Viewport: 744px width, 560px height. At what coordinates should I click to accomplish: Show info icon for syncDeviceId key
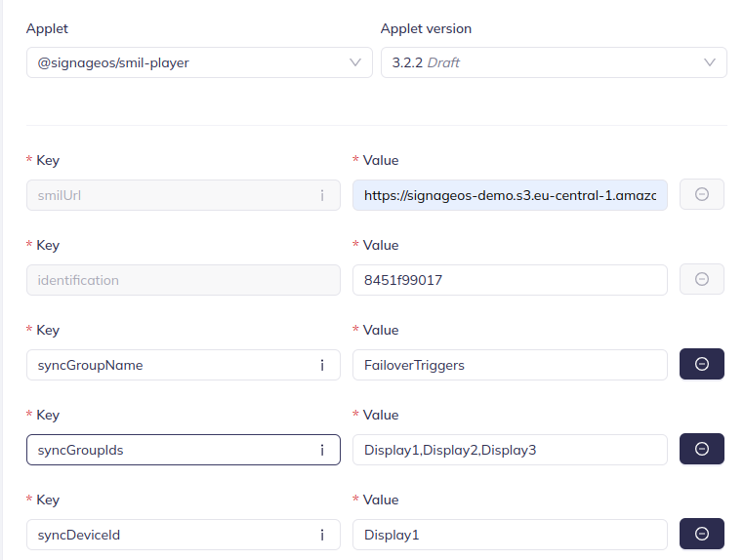click(322, 535)
